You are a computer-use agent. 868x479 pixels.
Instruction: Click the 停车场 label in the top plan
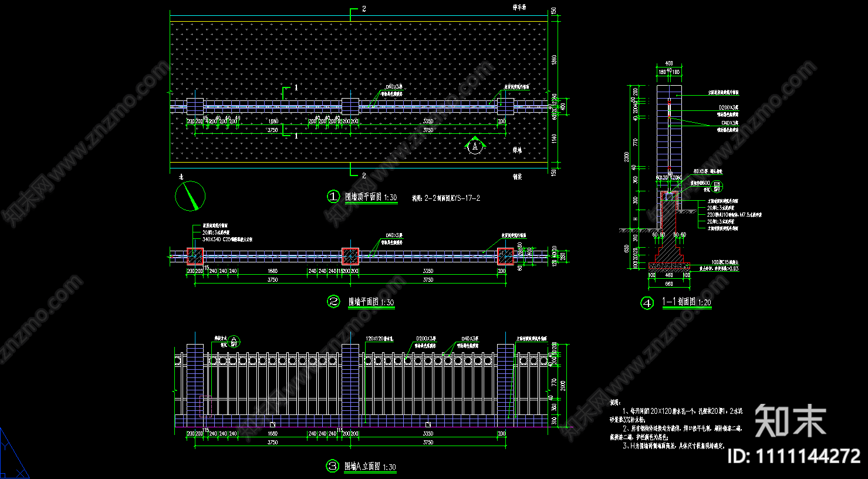519,8
